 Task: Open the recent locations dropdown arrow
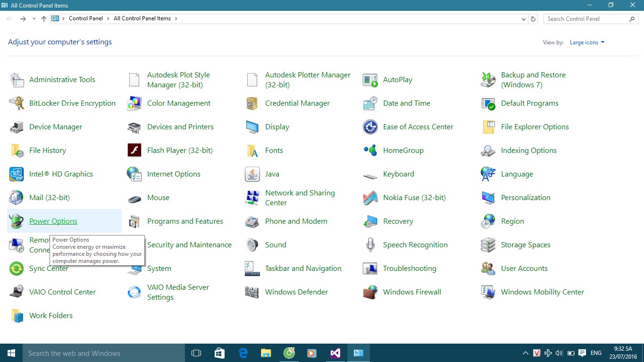coord(34,19)
